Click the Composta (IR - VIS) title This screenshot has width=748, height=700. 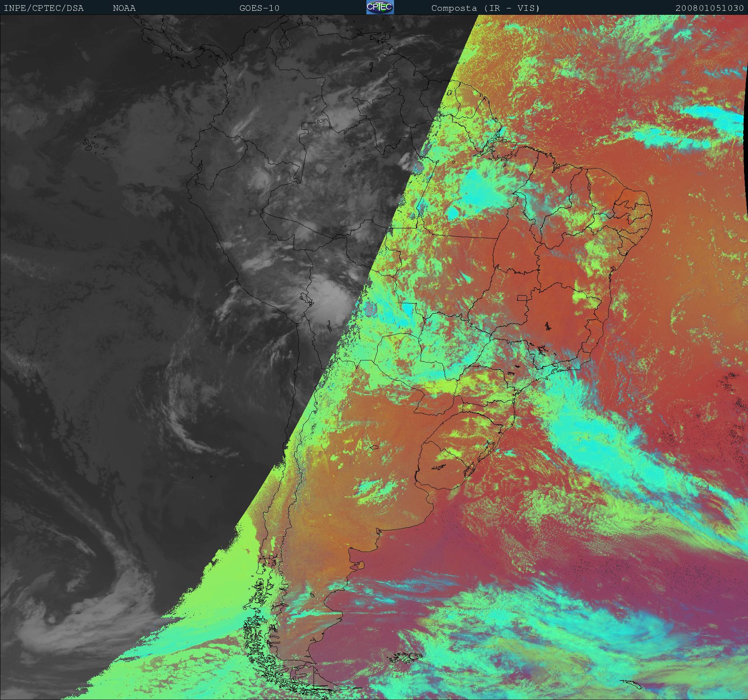point(485,8)
